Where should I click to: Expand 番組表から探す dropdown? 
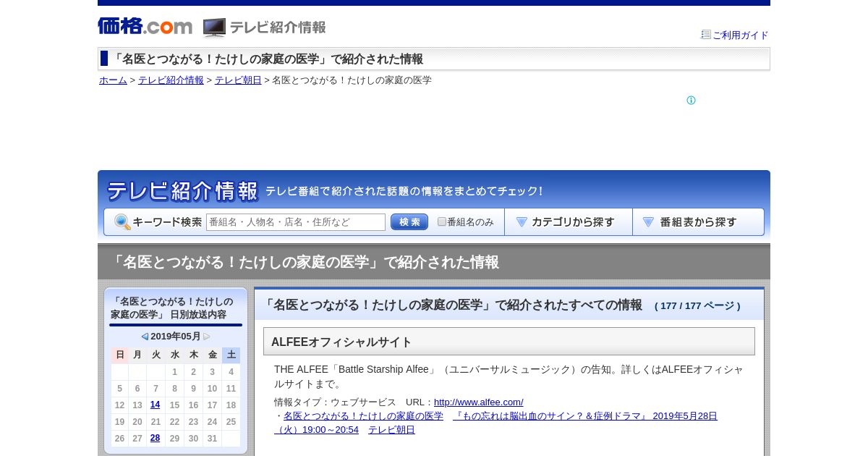click(x=698, y=222)
